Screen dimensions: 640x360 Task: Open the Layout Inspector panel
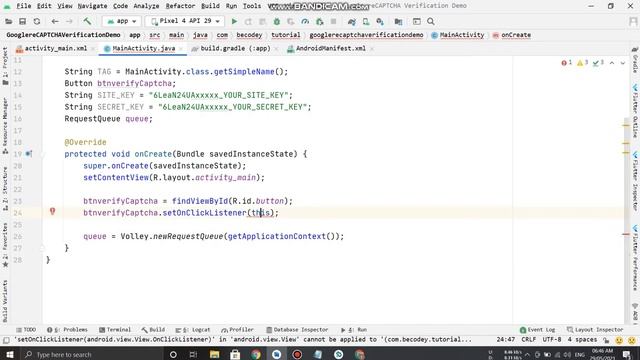pyautogui.click(x=595, y=329)
